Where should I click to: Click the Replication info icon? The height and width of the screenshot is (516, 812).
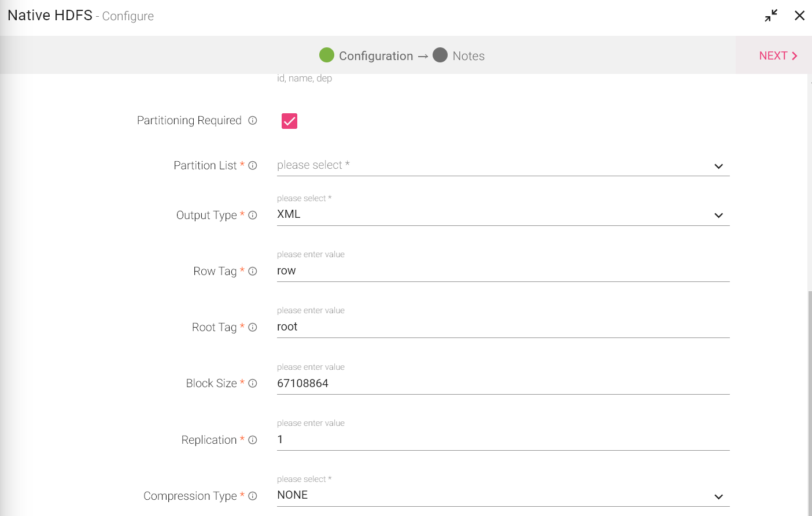[x=253, y=440]
